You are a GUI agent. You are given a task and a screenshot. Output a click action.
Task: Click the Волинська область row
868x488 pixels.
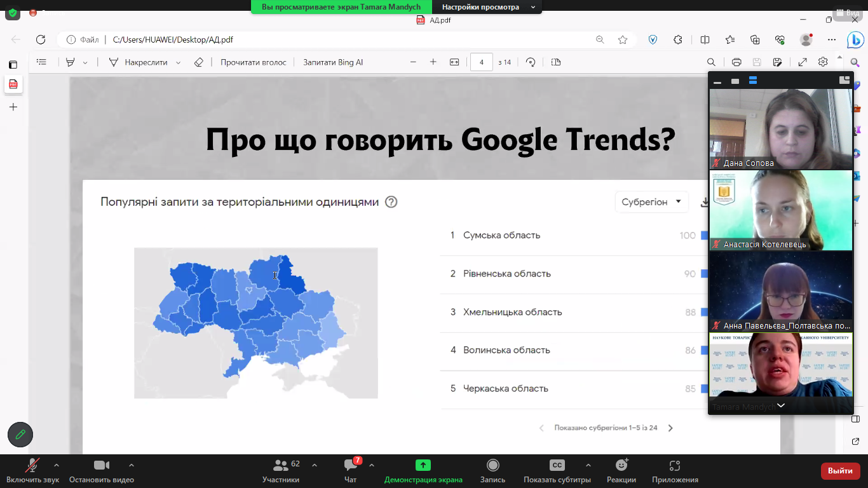tap(574, 350)
